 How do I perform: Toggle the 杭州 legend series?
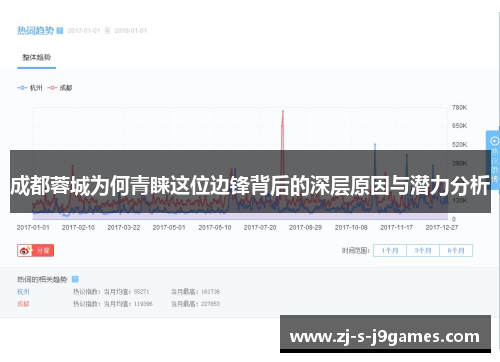pos(30,88)
